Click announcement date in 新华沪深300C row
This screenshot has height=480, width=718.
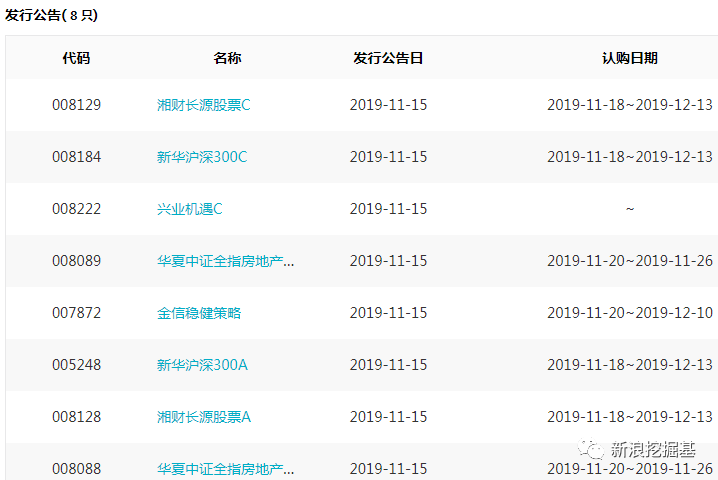(388, 157)
